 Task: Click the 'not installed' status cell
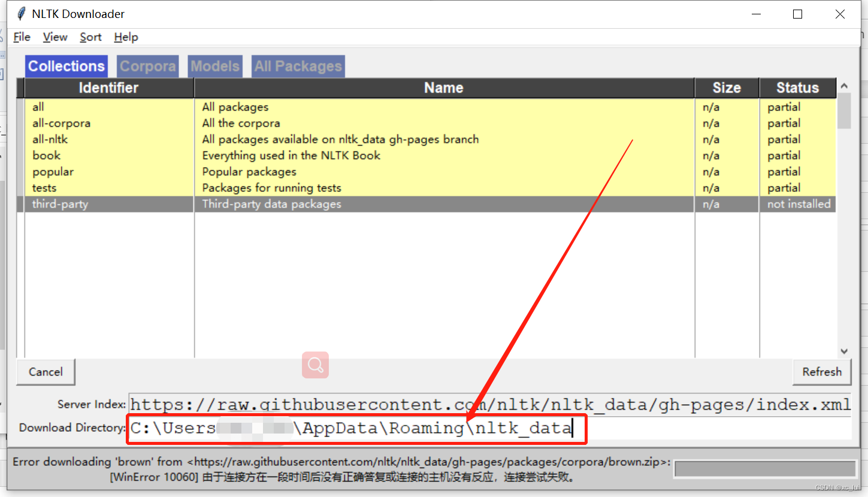tap(799, 204)
